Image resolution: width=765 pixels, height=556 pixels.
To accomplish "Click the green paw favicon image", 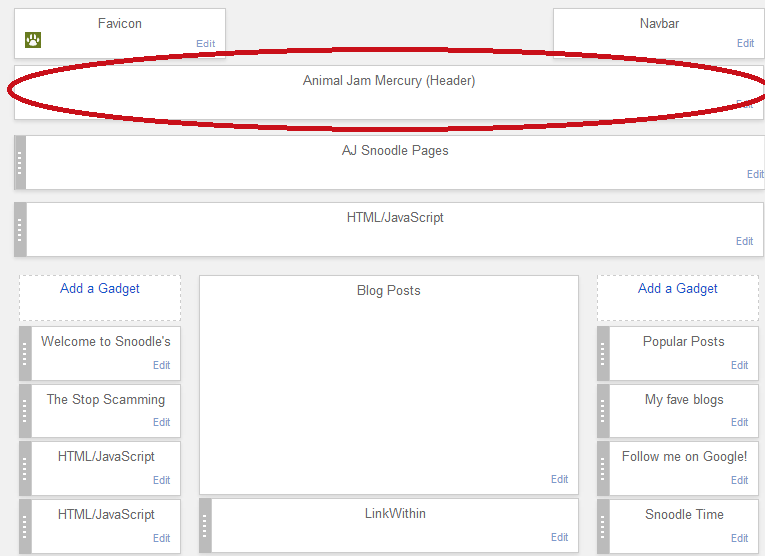I will [33, 40].
